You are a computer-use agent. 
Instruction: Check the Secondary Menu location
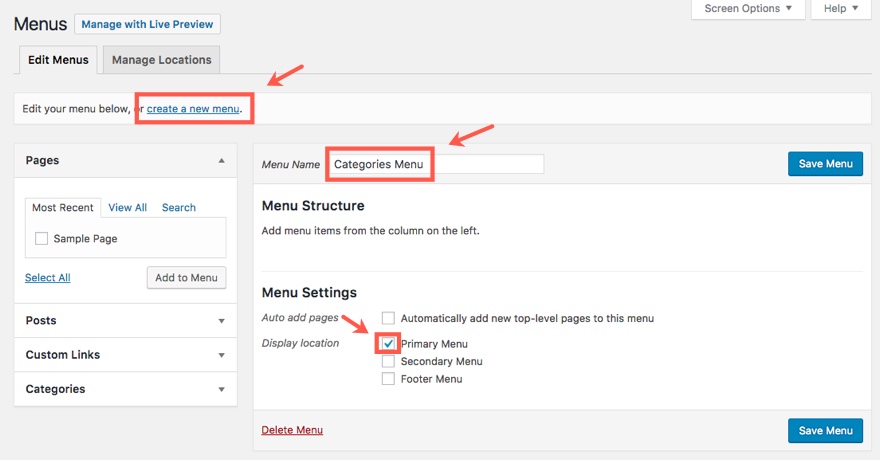[388, 361]
